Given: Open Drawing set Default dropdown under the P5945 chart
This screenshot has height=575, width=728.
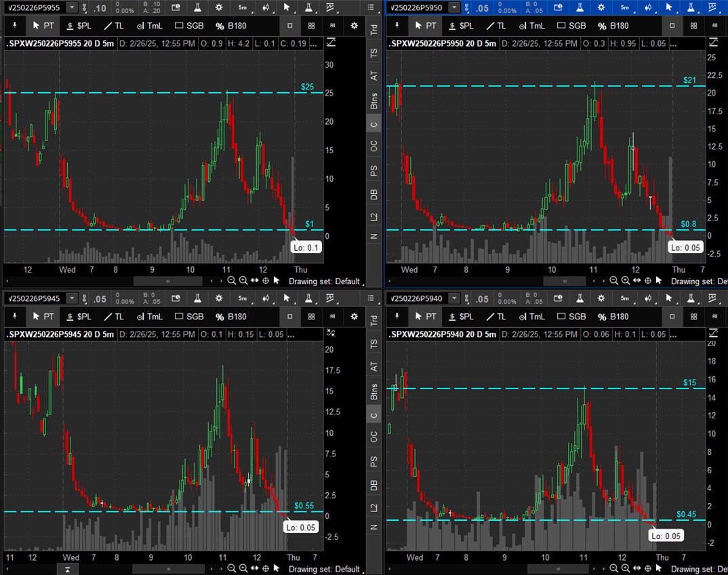Looking at the screenshot, I should pyautogui.click(x=324, y=568).
